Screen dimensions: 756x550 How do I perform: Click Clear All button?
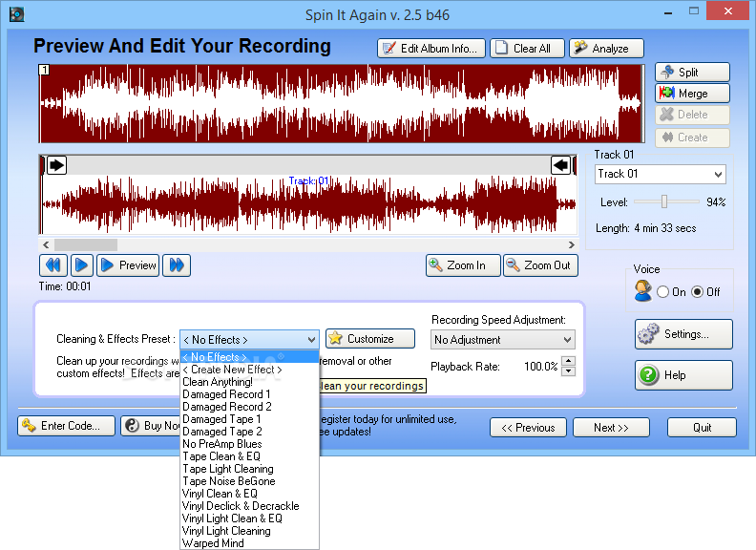pos(527,49)
